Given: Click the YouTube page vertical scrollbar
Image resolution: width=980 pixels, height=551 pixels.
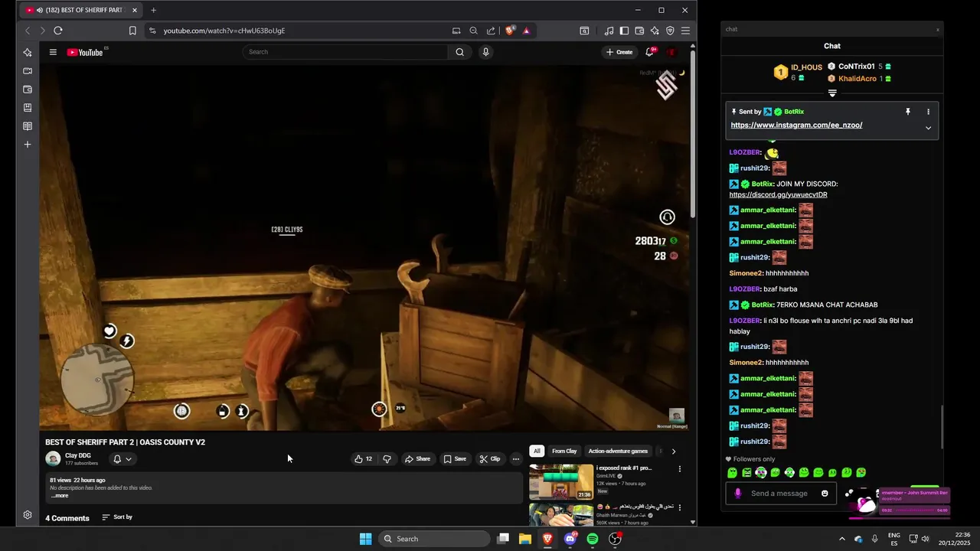Looking at the screenshot, I should [x=693, y=134].
